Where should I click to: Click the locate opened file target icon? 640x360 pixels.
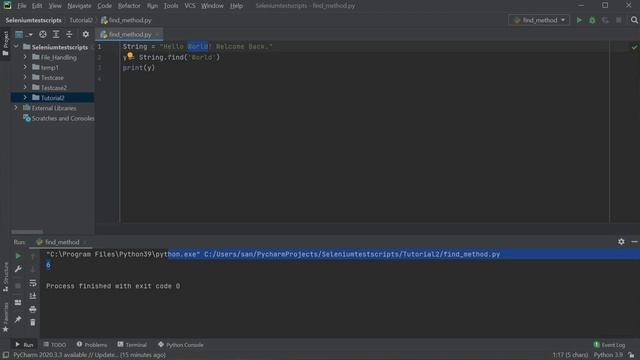pyautogui.click(x=43, y=34)
